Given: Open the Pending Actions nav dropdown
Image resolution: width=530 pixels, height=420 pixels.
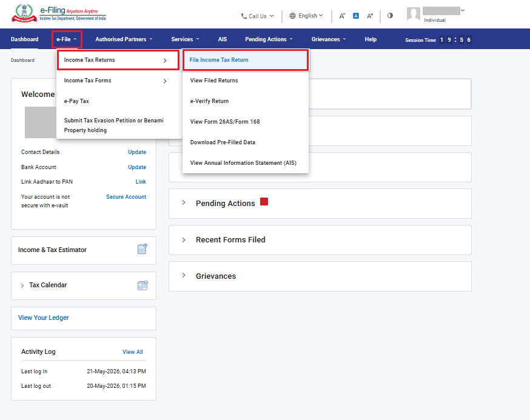Looking at the screenshot, I should click(269, 39).
